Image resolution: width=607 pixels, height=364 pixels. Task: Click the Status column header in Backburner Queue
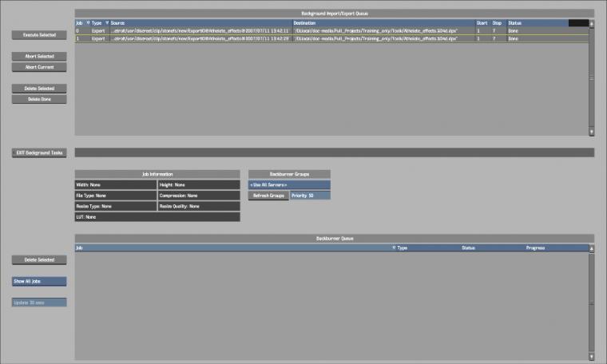[x=468, y=247]
